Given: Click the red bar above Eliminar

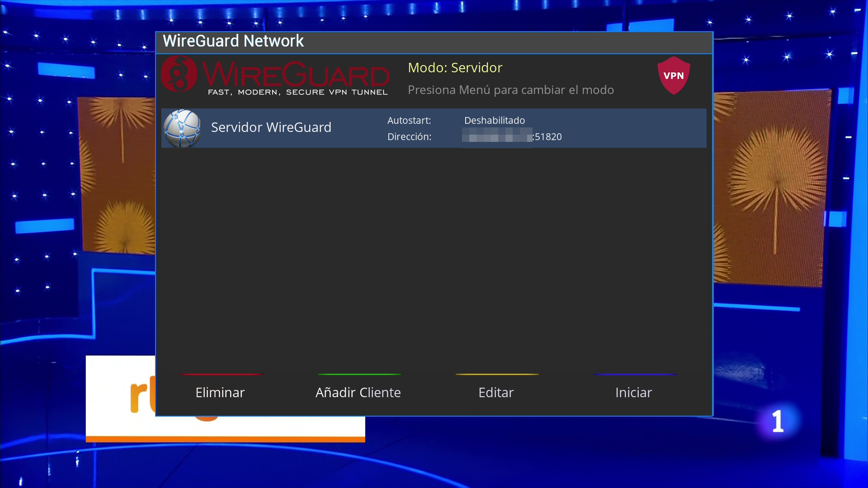Looking at the screenshot, I should click(x=221, y=374).
